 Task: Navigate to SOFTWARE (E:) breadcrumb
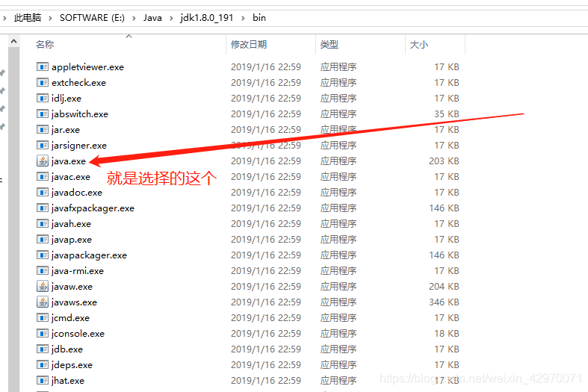click(92, 18)
